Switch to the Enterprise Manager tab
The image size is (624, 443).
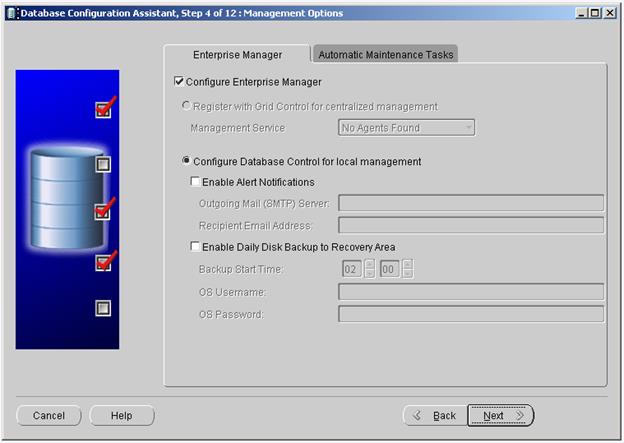tap(237, 55)
